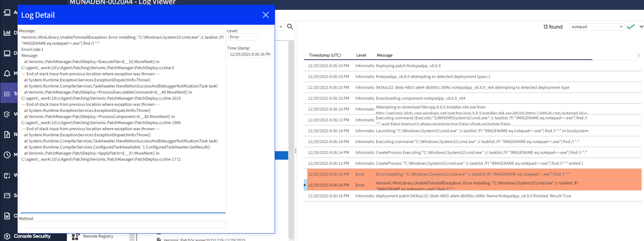Viewport: 644px width, 241px height.
Task: Open the notepad filter combo box
Action: click(597, 27)
